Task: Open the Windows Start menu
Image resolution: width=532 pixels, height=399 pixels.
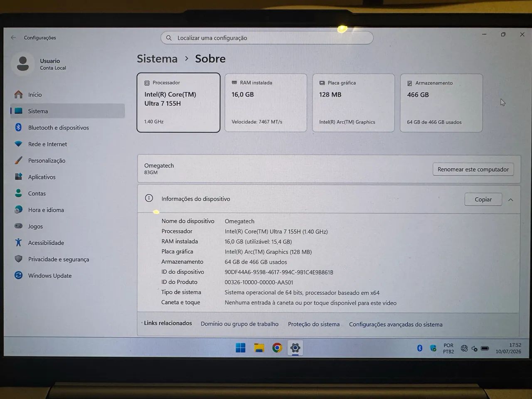Action: click(x=241, y=348)
